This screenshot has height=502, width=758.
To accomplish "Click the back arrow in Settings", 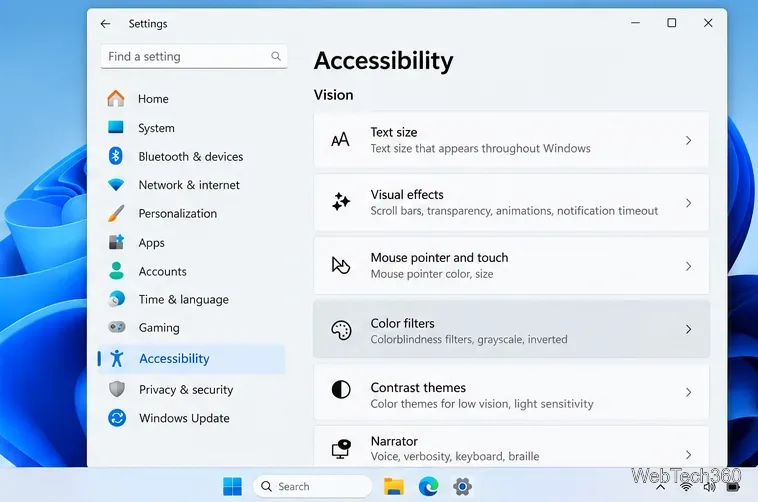I will pos(105,24).
